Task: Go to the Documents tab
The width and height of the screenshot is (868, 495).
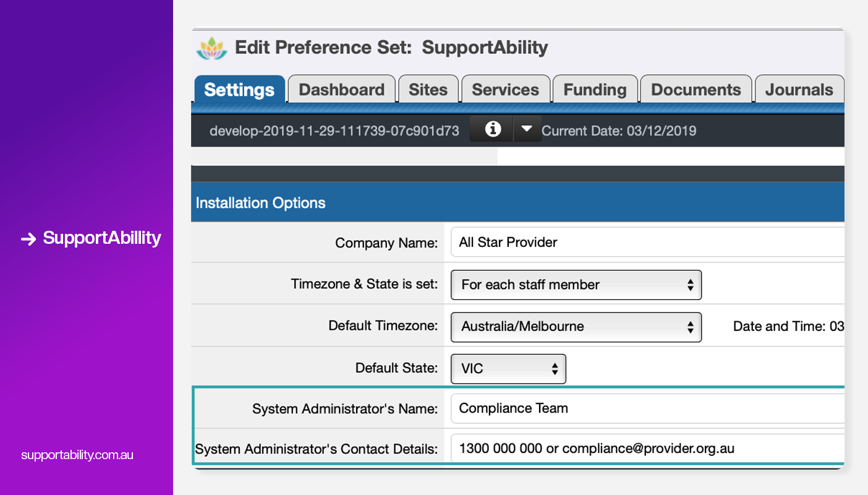Action: coord(696,90)
